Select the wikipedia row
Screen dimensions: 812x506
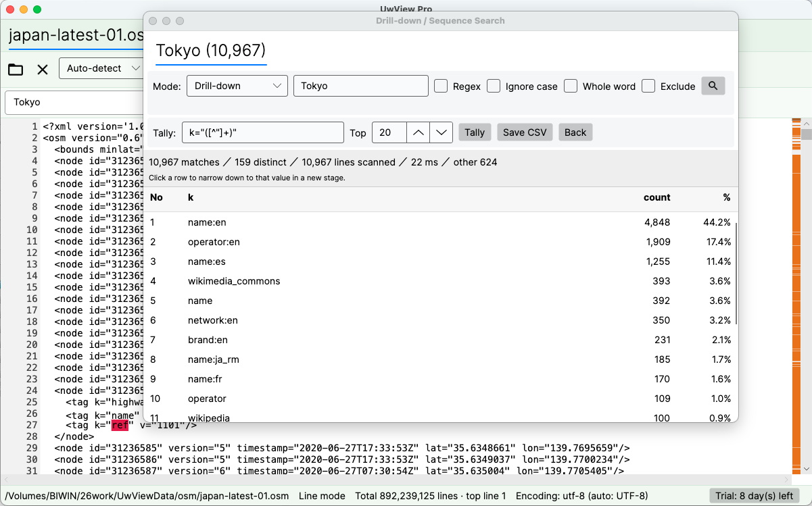(x=440, y=416)
